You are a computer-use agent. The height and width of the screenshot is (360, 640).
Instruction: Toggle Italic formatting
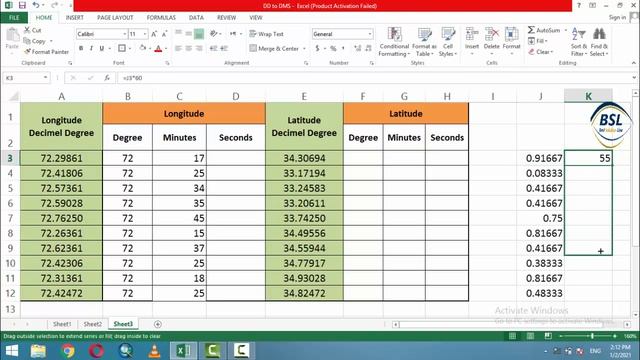coord(91,48)
